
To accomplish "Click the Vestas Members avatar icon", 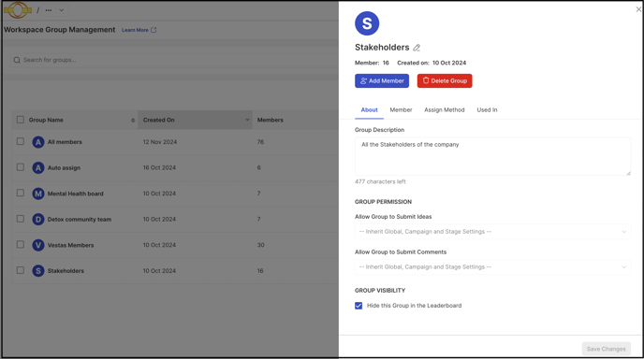I will tap(38, 245).
